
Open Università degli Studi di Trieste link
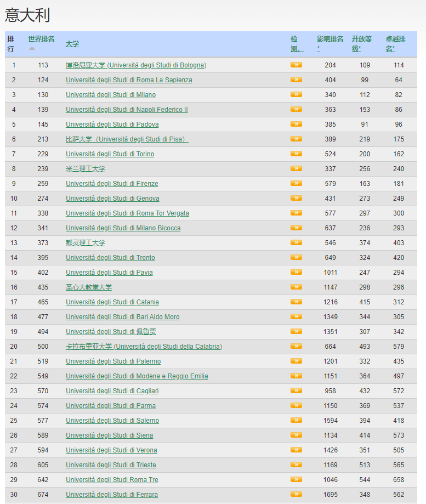click(111, 465)
